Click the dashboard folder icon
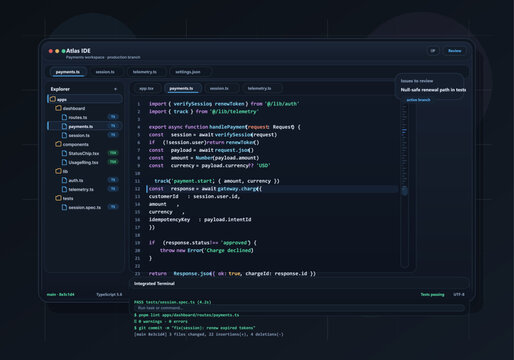The image size is (514, 360). pos(58,108)
